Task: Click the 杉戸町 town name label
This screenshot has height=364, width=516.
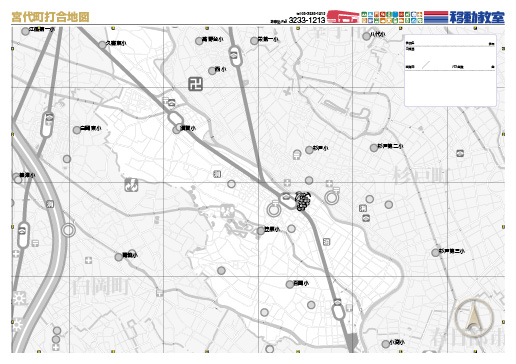Action: pos(421,175)
